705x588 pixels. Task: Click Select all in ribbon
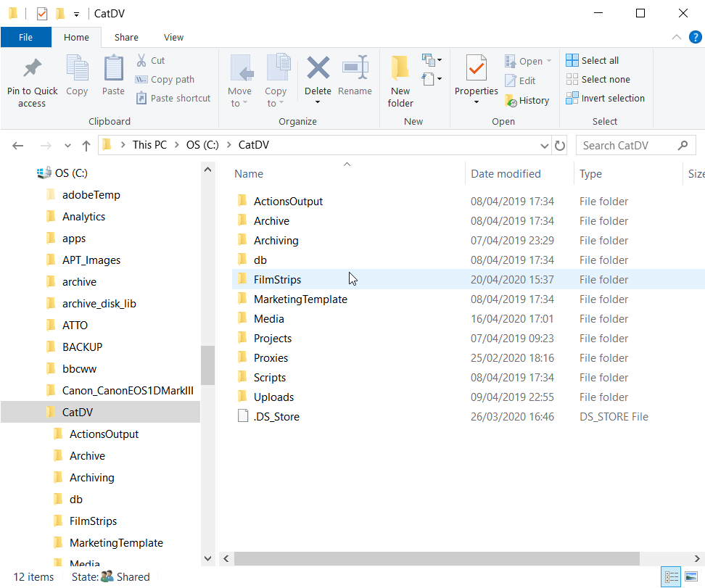[592, 60]
